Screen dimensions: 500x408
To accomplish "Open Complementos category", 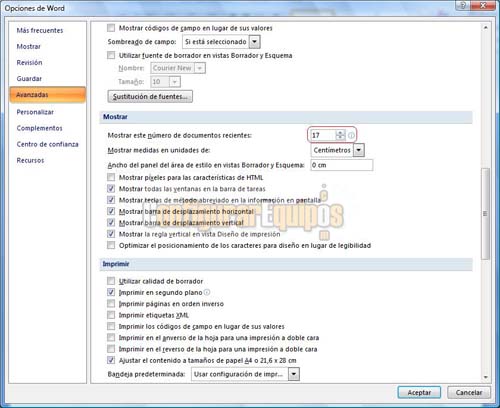I will point(39,128).
